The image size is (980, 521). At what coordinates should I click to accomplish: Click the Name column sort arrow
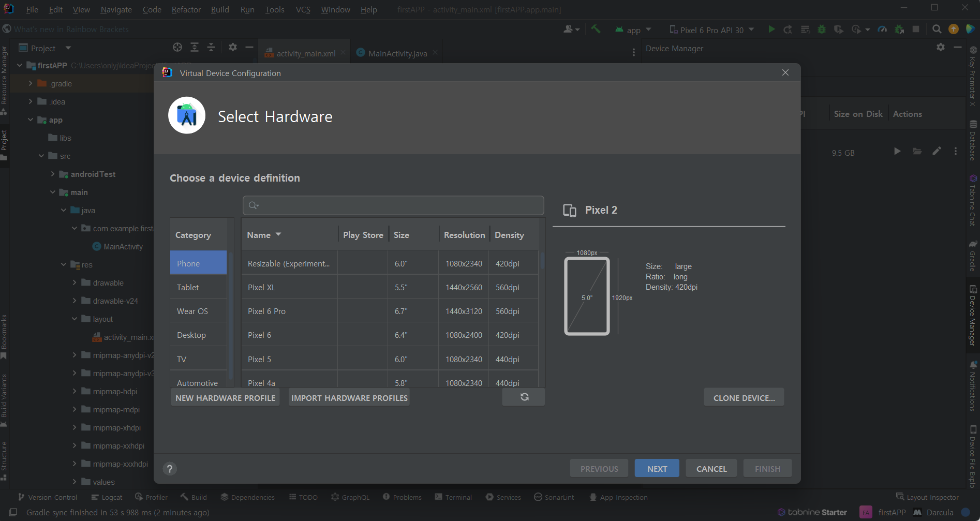pos(278,234)
